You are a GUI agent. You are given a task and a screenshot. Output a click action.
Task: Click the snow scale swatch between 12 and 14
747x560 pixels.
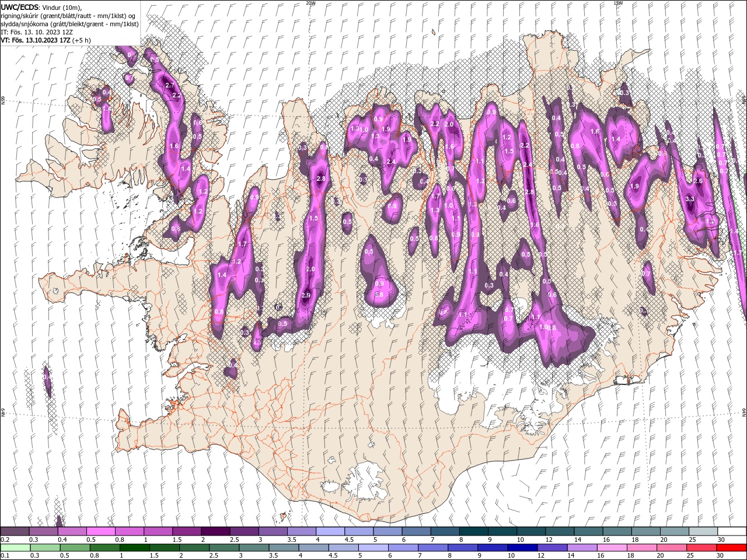tap(559, 531)
